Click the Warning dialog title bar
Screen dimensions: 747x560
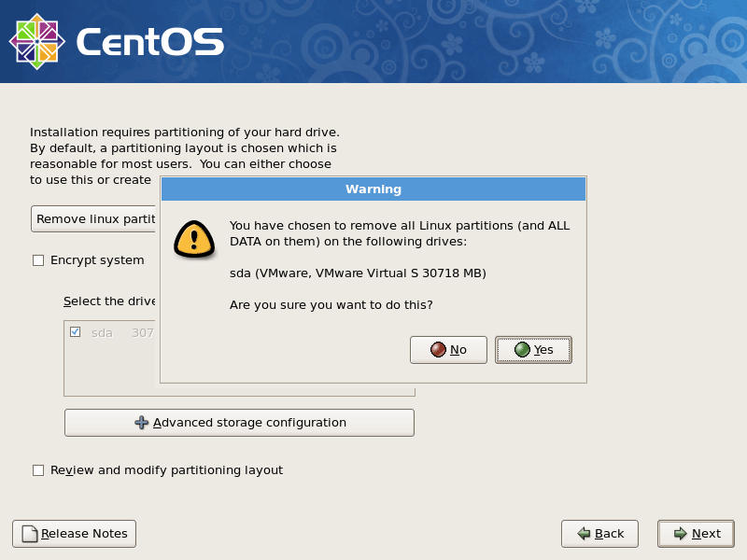pyautogui.click(x=373, y=189)
